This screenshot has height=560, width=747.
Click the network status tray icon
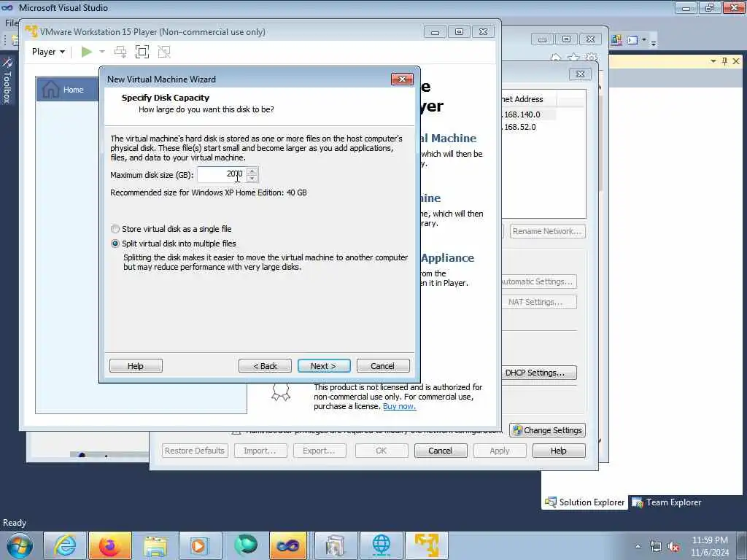(x=656, y=547)
